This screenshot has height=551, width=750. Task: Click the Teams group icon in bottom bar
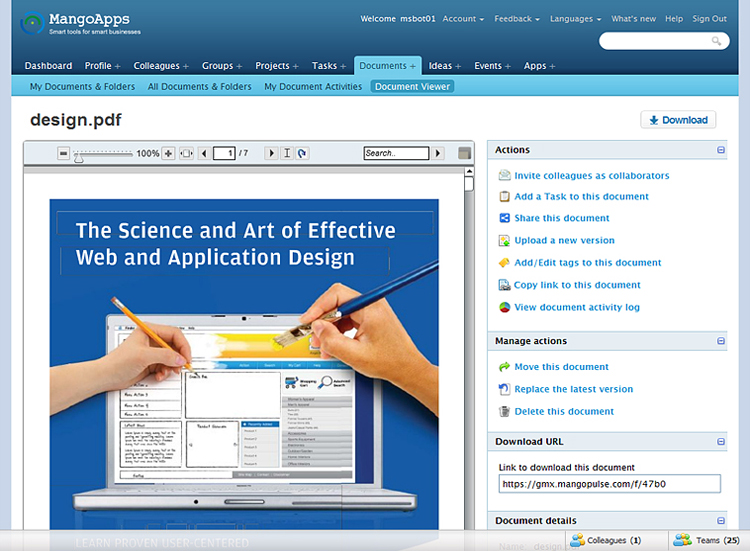[x=682, y=540]
